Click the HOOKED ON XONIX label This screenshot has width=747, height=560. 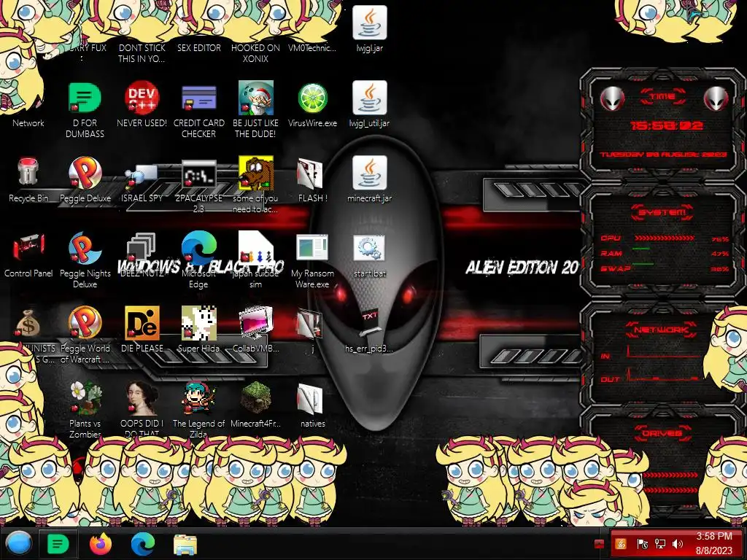point(256,53)
